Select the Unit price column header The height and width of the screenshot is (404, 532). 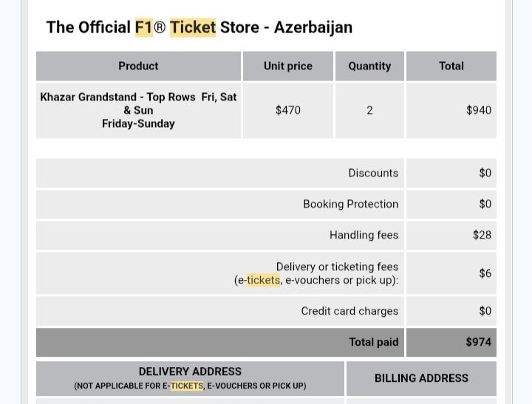pyautogui.click(x=288, y=66)
